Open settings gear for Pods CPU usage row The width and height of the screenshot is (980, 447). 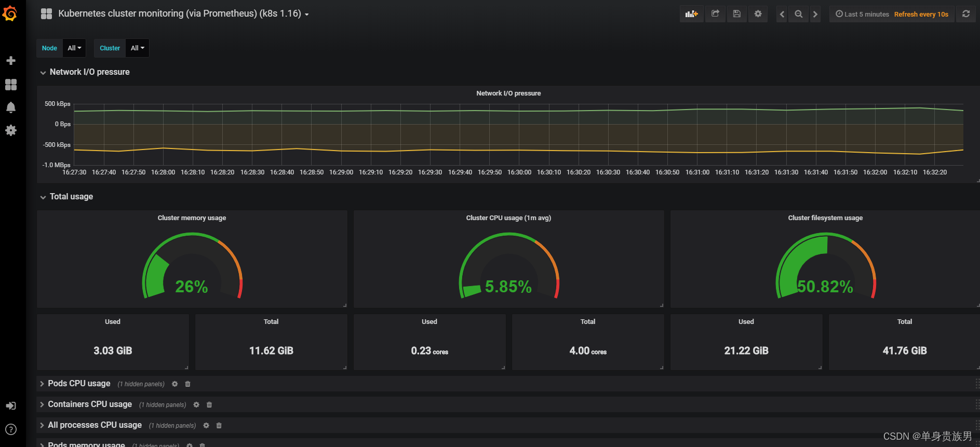175,384
